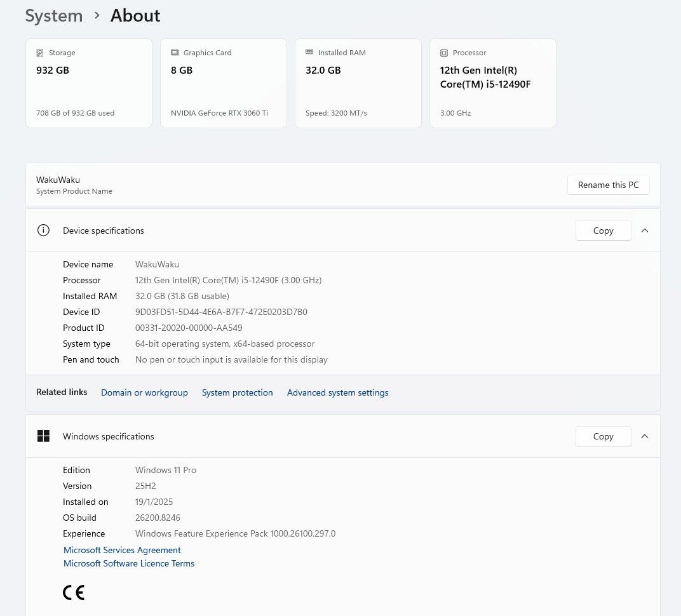Click the Processor chip icon
This screenshot has height=616, width=681.
coord(444,53)
